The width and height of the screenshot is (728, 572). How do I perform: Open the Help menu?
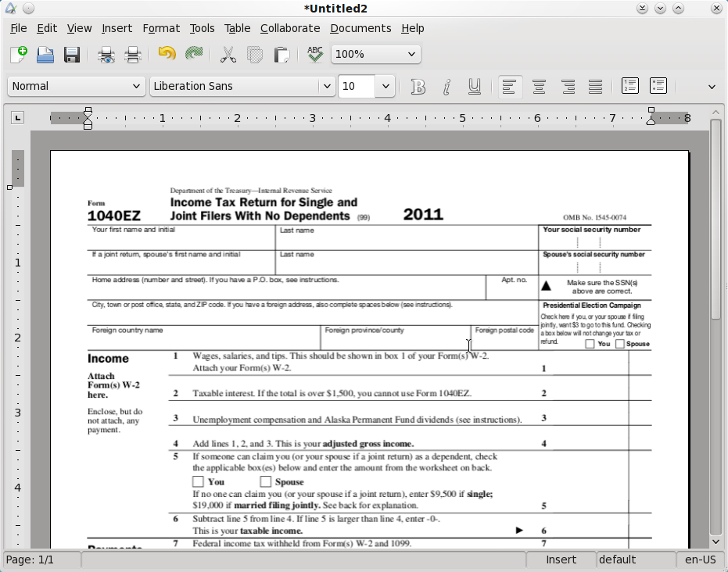coord(413,28)
